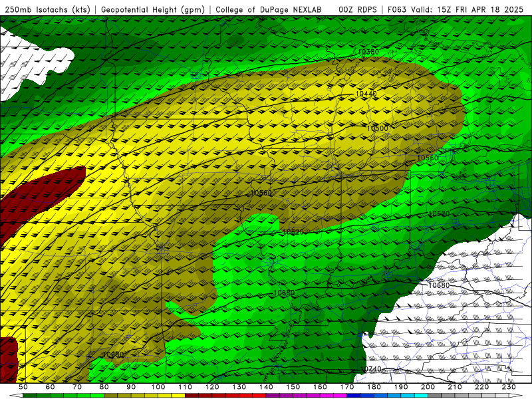Select the "College of DuPage NEXLAB" label

click(x=269, y=9)
